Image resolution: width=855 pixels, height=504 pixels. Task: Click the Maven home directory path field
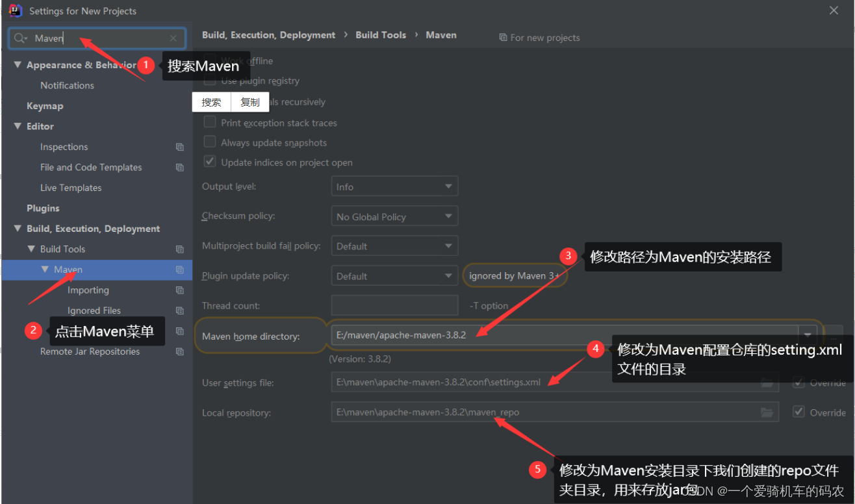tap(565, 335)
